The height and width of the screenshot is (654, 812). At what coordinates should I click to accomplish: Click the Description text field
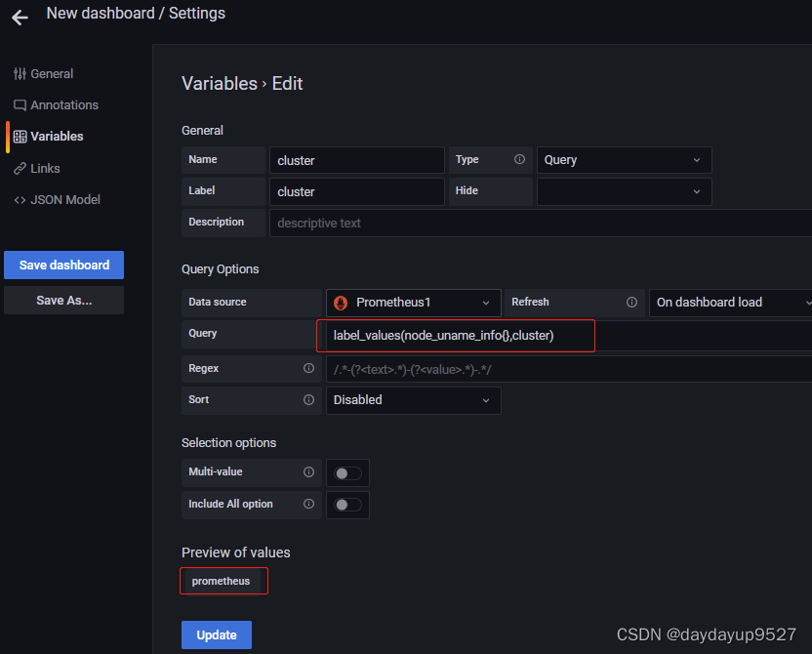click(539, 224)
